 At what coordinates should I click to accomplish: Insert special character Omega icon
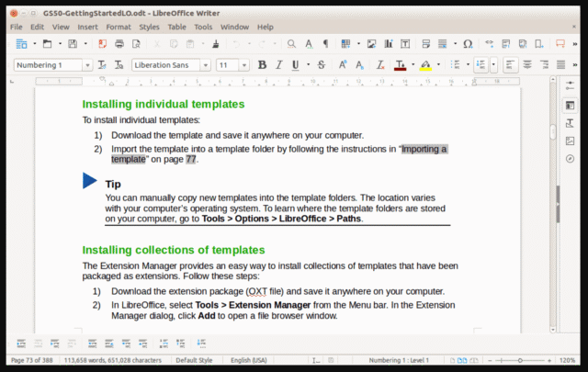tap(468, 44)
